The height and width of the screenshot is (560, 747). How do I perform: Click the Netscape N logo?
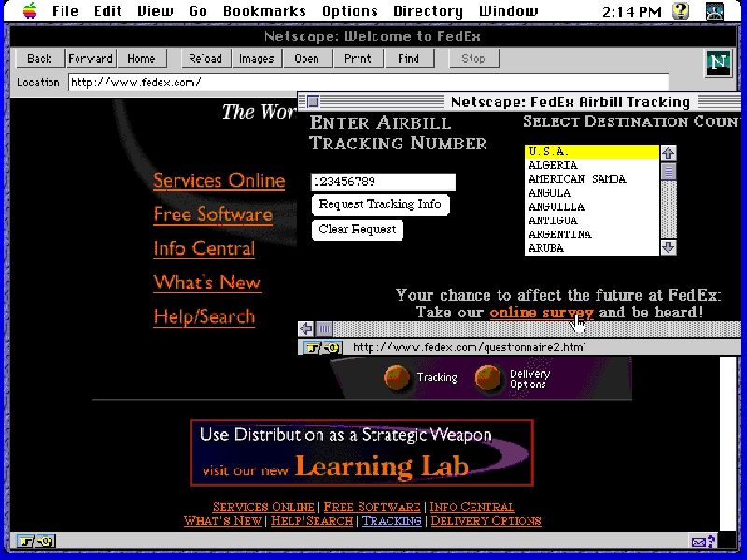point(718,63)
